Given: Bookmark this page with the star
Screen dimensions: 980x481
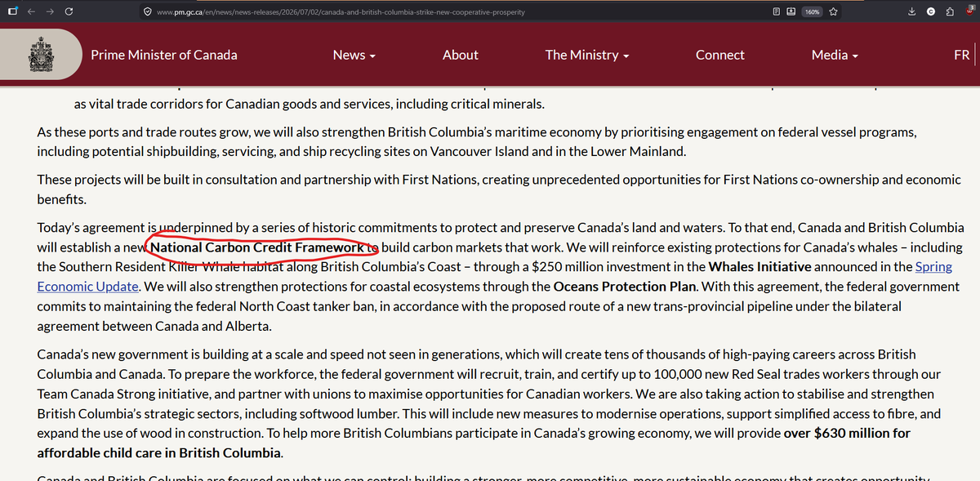Looking at the screenshot, I should pos(833,12).
